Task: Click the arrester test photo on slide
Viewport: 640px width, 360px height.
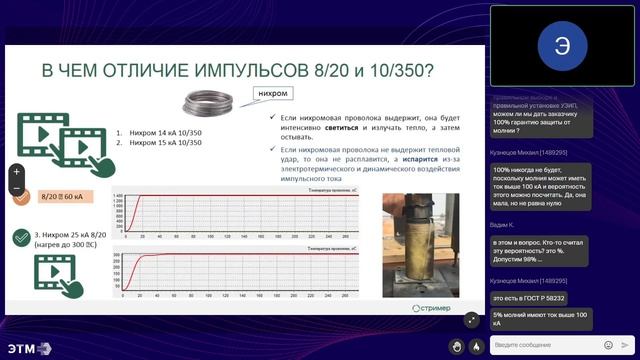Action: coord(421,245)
